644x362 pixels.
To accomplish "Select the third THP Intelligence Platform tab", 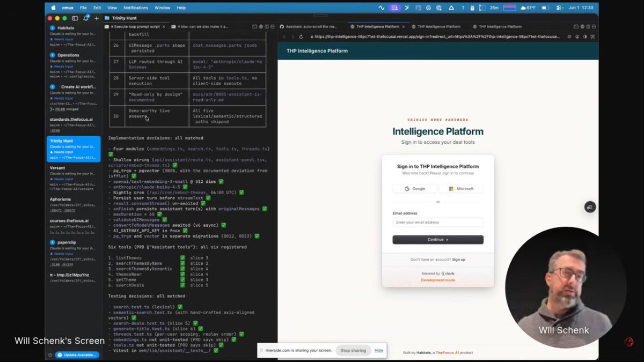I will tap(500, 26).
